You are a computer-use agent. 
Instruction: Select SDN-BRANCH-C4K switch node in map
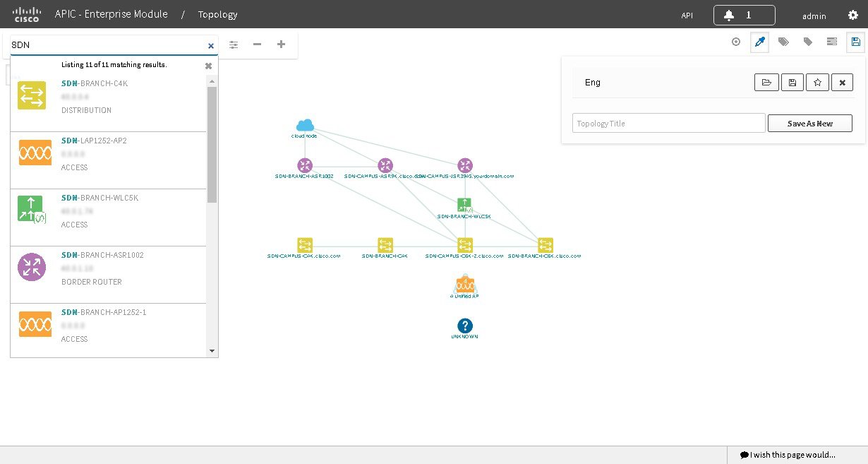(385, 245)
